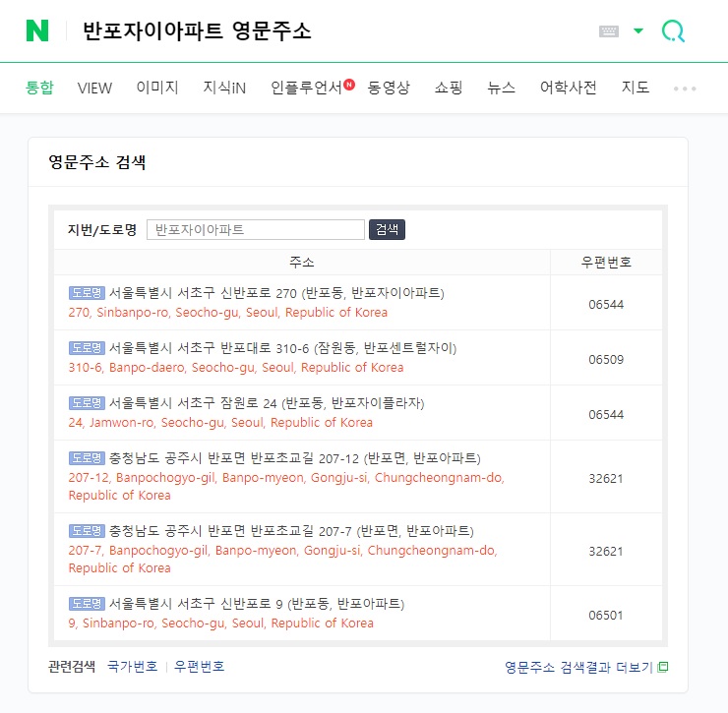Click the 도로명 badge on the 207-7 row

coord(87,531)
